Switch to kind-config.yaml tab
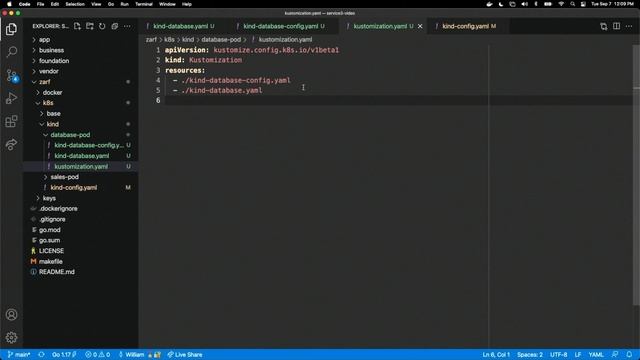 [x=465, y=26]
